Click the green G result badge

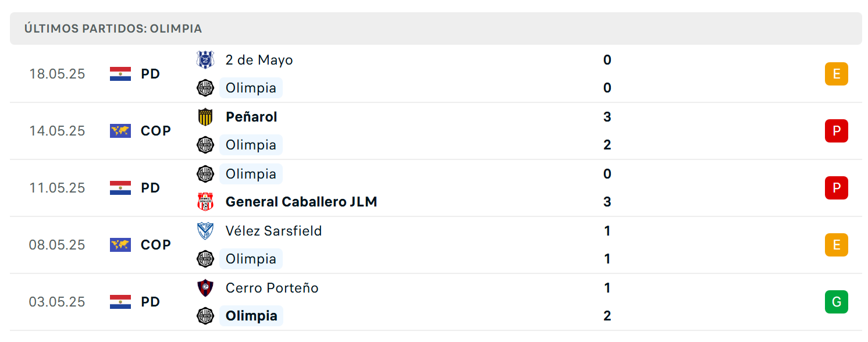pos(837,302)
